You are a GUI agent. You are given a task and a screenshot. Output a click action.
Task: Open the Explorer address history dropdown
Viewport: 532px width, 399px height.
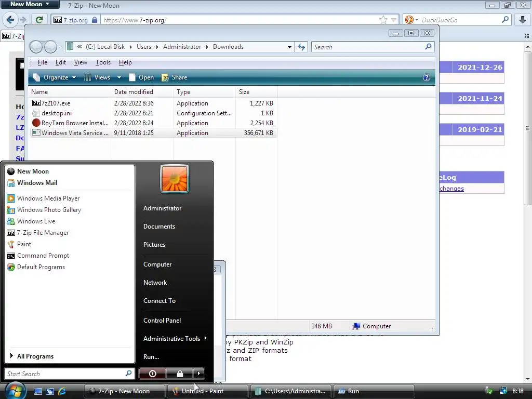tap(289, 47)
